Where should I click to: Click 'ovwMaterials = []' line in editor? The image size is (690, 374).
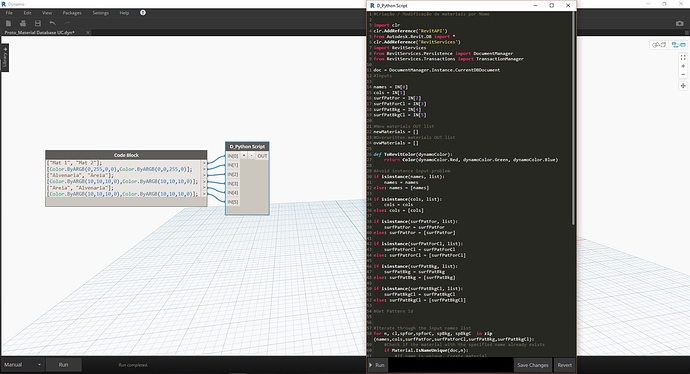click(x=396, y=143)
